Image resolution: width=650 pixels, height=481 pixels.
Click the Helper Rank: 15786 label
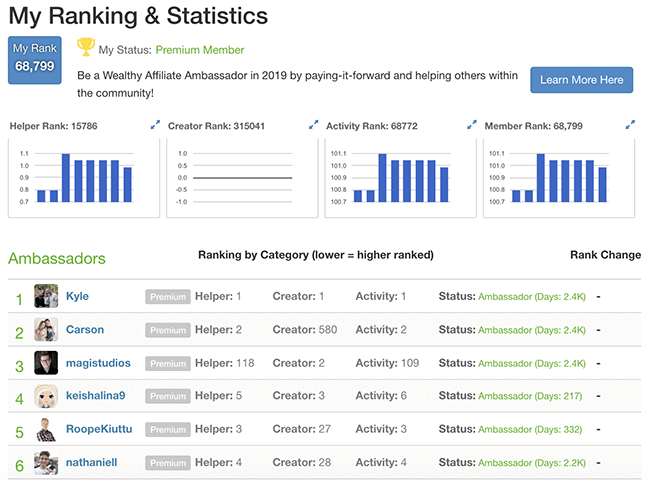click(53, 126)
